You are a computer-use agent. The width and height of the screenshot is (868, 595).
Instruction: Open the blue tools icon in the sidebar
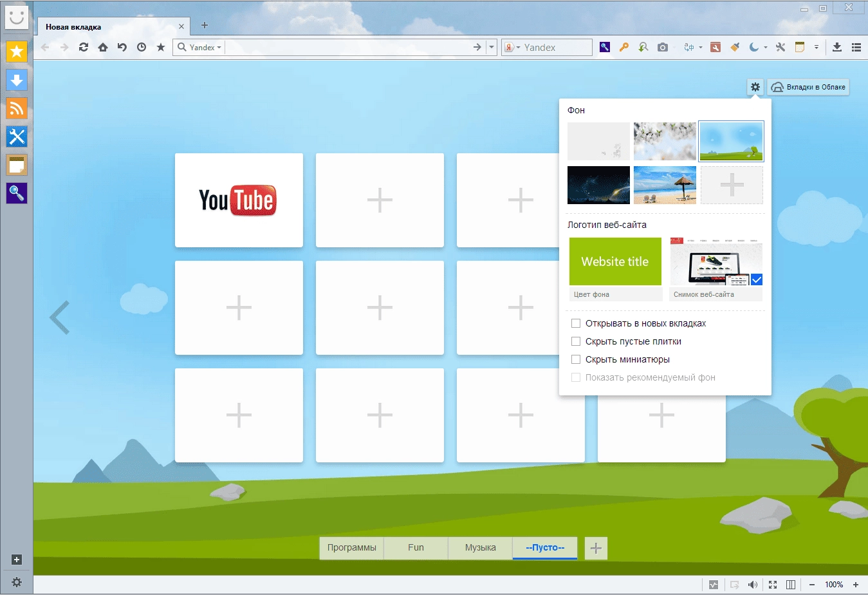(x=17, y=137)
